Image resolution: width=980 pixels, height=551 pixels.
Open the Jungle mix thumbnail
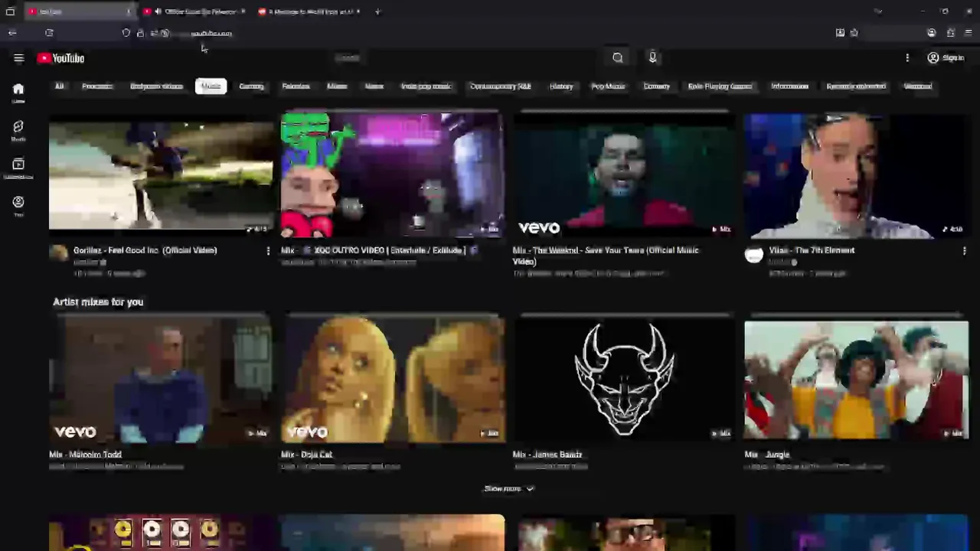(856, 380)
